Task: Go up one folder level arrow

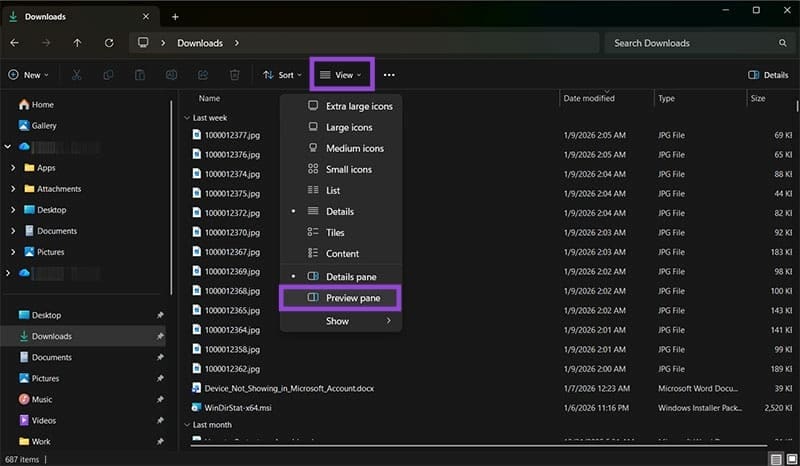Action: pyautogui.click(x=77, y=43)
